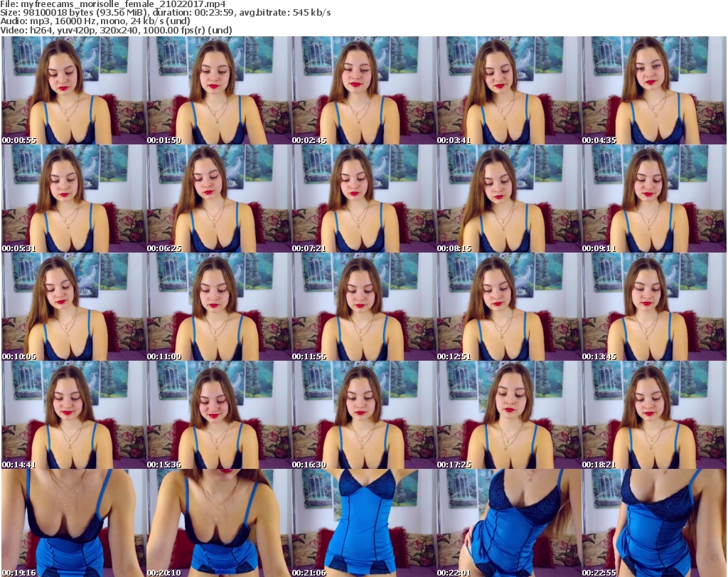Click the 00:08:15 video frame
The image size is (728, 577).
point(509,198)
